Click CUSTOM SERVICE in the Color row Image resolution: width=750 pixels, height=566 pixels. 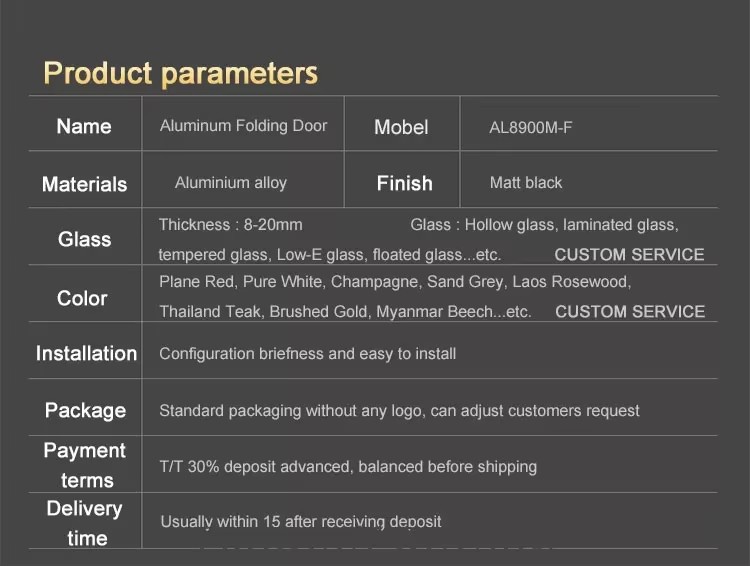(630, 311)
